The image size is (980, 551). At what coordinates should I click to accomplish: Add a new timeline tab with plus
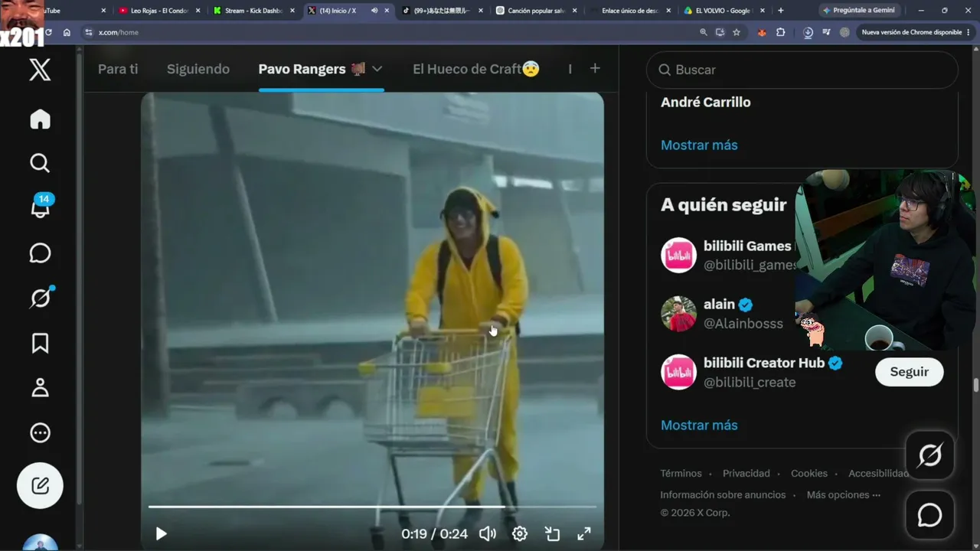595,68
